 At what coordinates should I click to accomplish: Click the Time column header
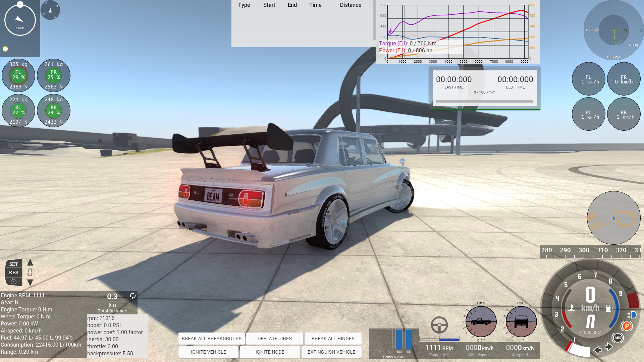coord(315,5)
